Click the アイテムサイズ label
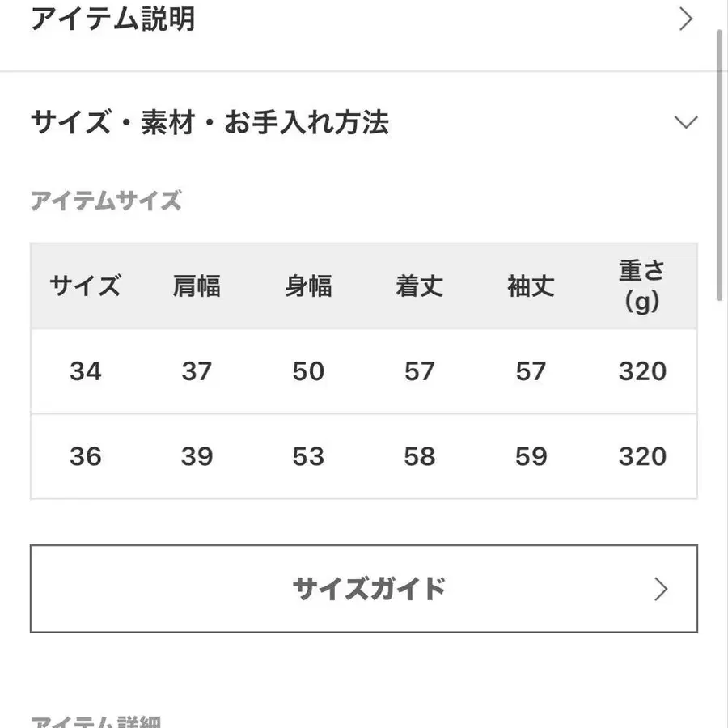Screen dimensions: 728x728 [105, 200]
